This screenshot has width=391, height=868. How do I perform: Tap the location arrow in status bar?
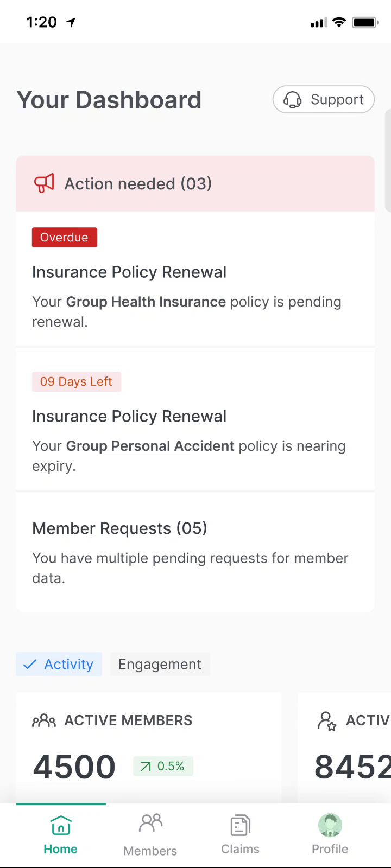71,22
